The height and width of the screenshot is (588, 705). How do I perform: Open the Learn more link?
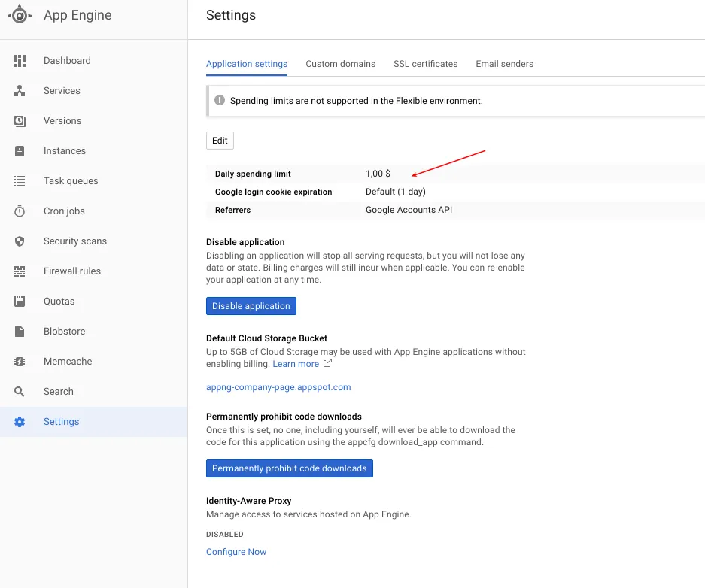click(296, 364)
